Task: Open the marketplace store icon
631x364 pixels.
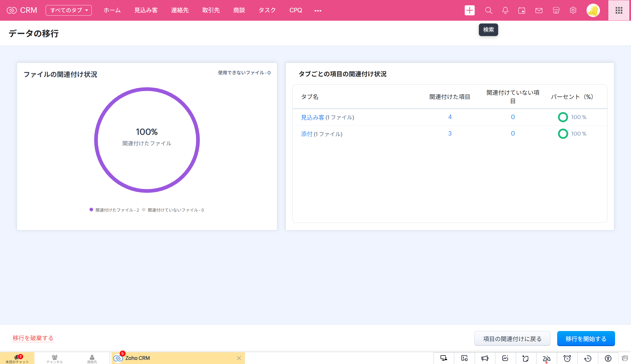Action: (x=556, y=11)
